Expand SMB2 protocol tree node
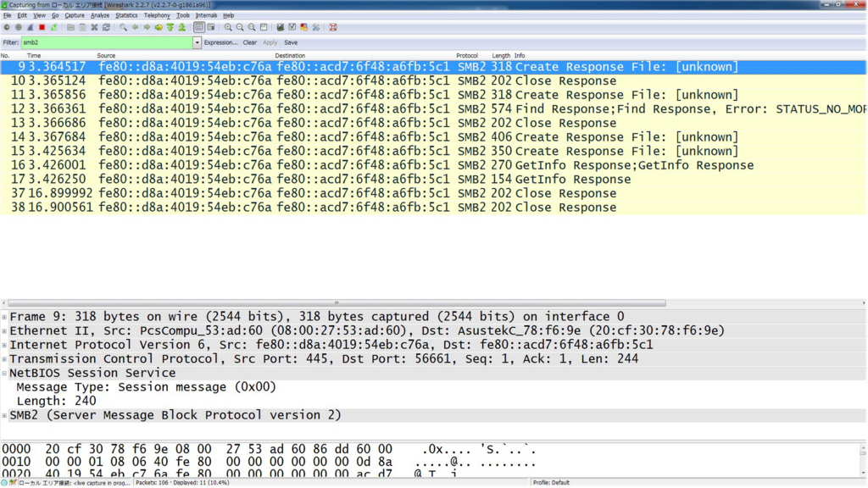This screenshot has height=488, width=868. 4,415
